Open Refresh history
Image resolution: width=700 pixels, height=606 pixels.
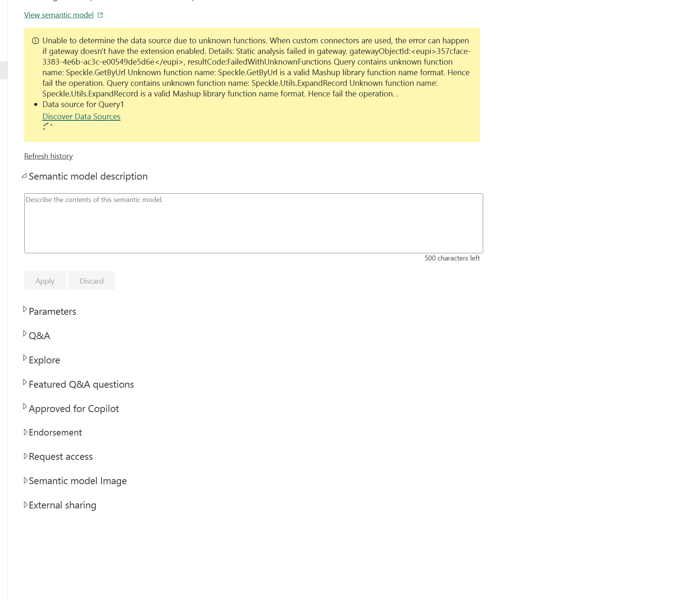coord(48,156)
